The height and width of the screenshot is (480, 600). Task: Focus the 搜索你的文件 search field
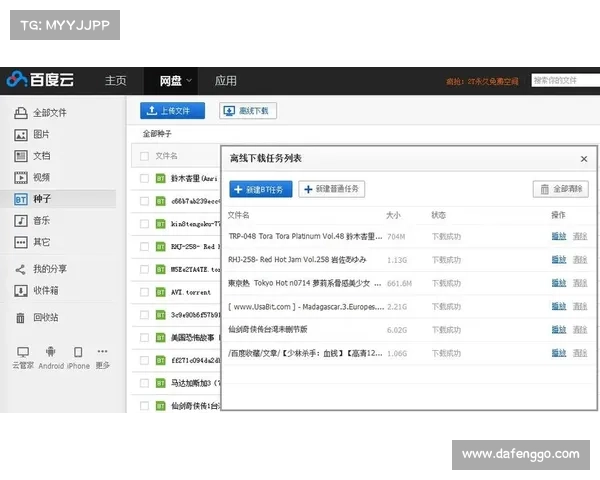566,80
